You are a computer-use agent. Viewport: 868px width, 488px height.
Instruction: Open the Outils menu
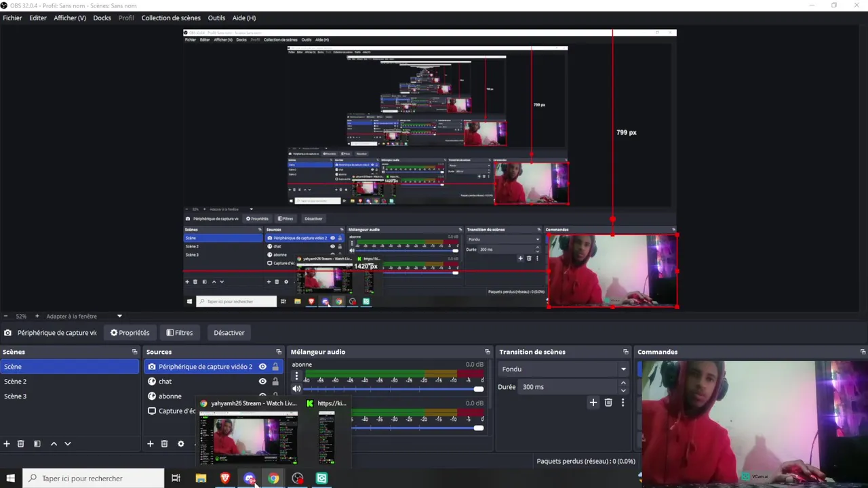tap(216, 18)
